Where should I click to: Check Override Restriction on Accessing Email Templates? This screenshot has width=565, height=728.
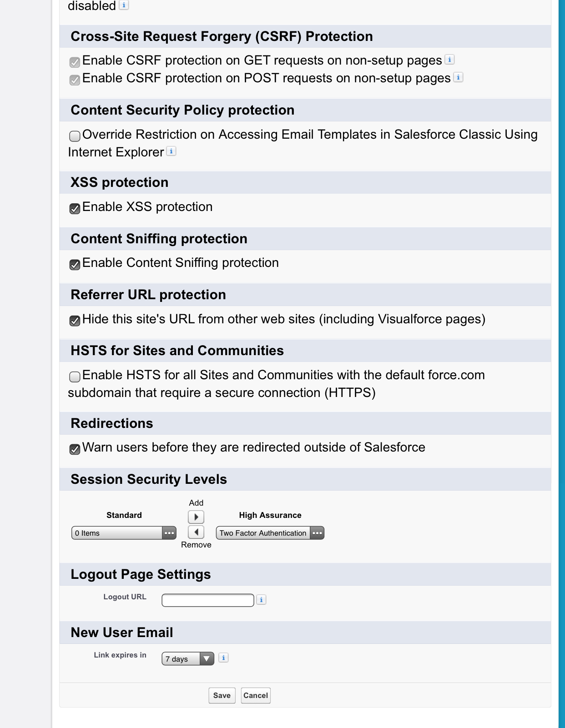pyautogui.click(x=75, y=136)
